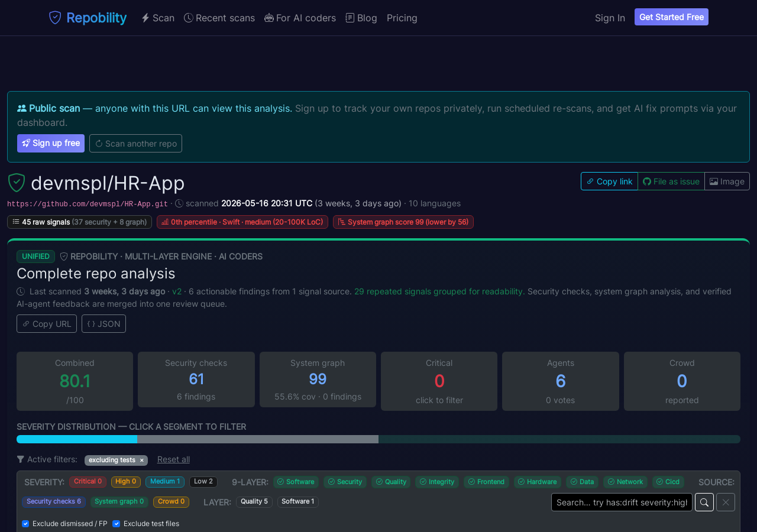Click cyan segment of severity distribution bar
Viewport: 757px width, 532px height.
77,439
